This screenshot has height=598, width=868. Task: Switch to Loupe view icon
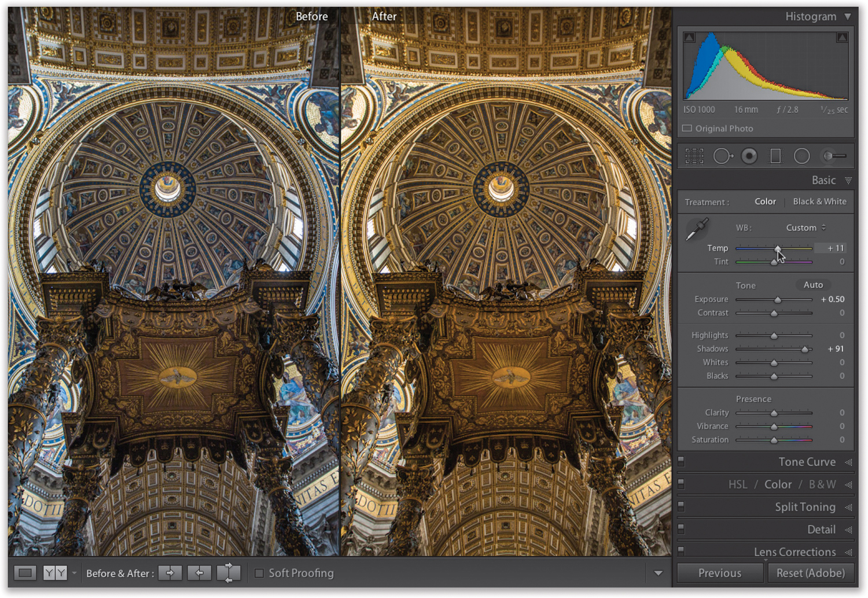(x=25, y=573)
